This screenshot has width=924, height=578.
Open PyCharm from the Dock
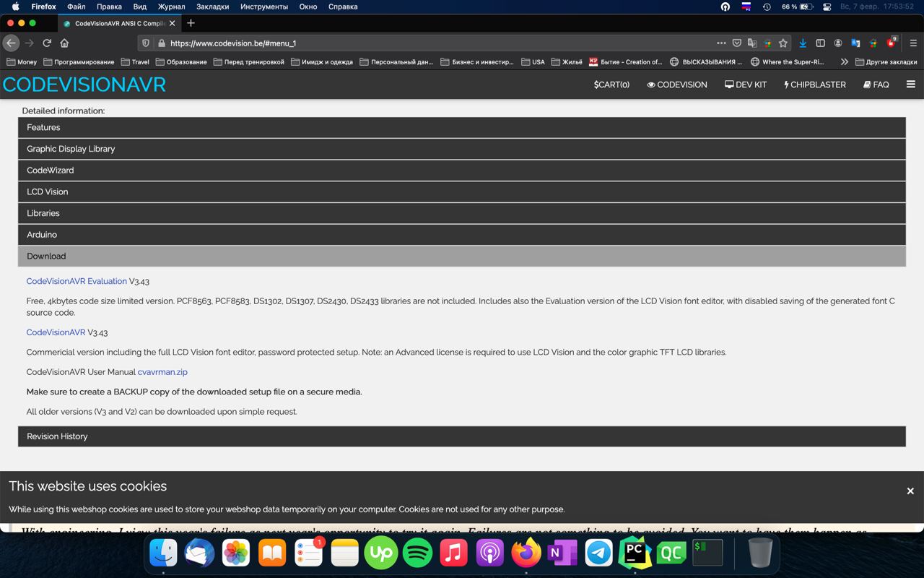point(635,553)
